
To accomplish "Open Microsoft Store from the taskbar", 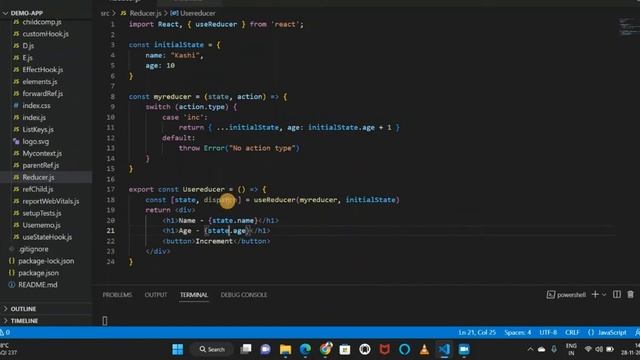I will click(x=345, y=349).
